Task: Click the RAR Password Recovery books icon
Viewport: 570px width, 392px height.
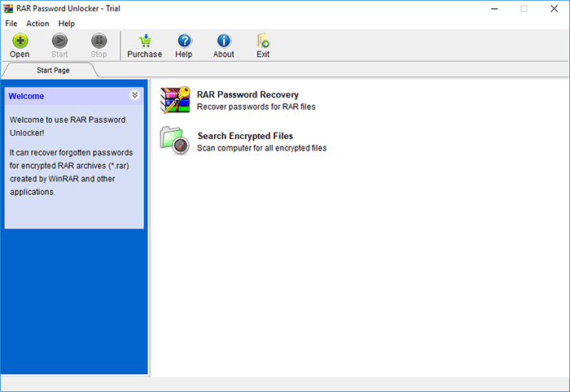Action: tap(175, 100)
